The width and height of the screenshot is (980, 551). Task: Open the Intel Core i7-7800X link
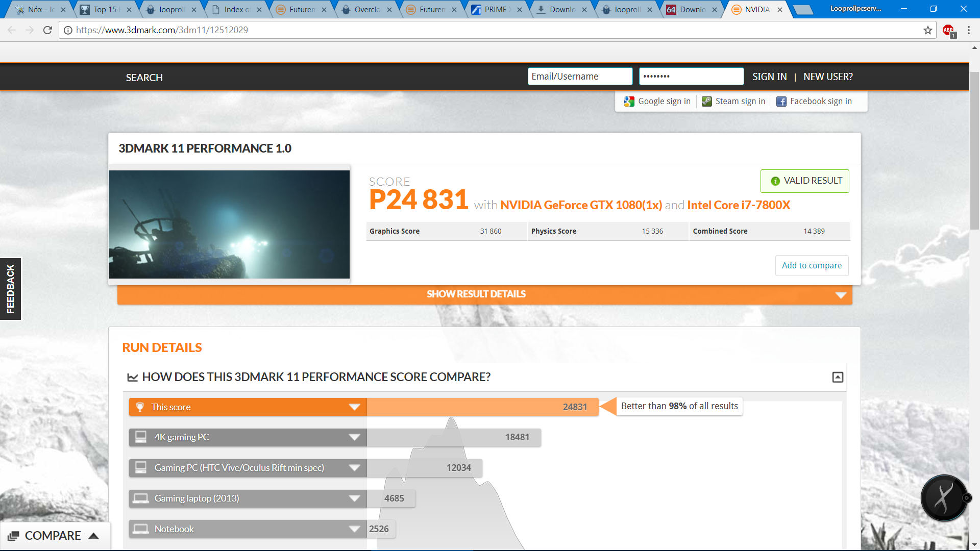coord(739,205)
